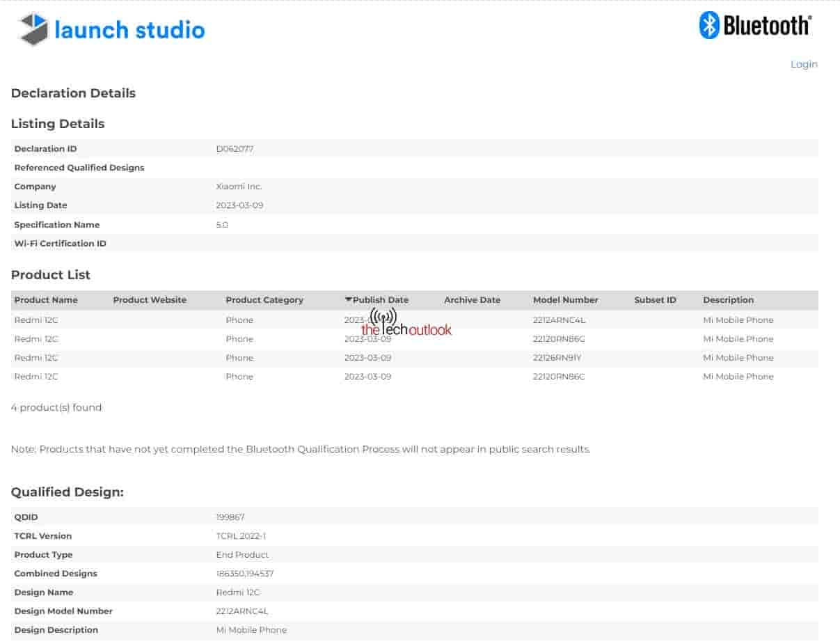Click the Declaration ID value D062077

[235, 149]
